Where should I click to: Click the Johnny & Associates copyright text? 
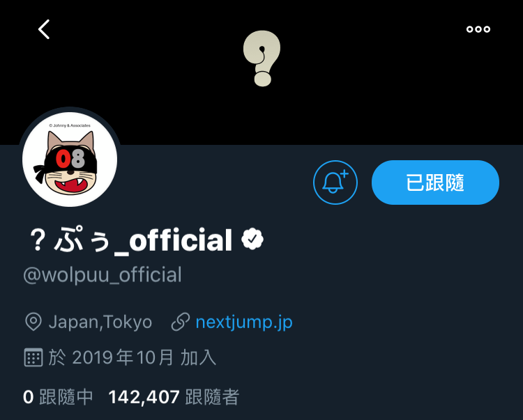pyautogui.click(x=70, y=125)
